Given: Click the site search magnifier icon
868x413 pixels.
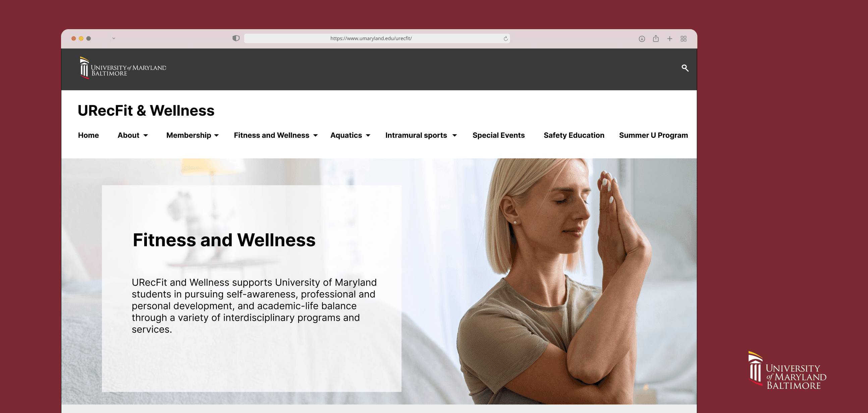Looking at the screenshot, I should coord(685,68).
